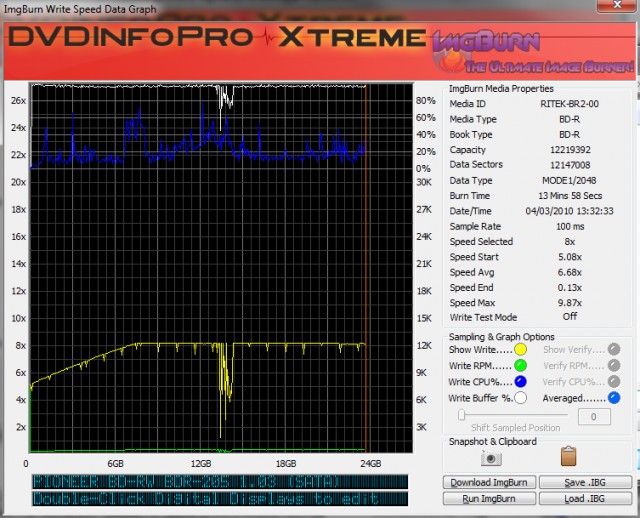Viewport: 640px width, 518px height.
Task: Click the ImgBurn logo in banner
Action: pyautogui.click(x=532, y=52)
